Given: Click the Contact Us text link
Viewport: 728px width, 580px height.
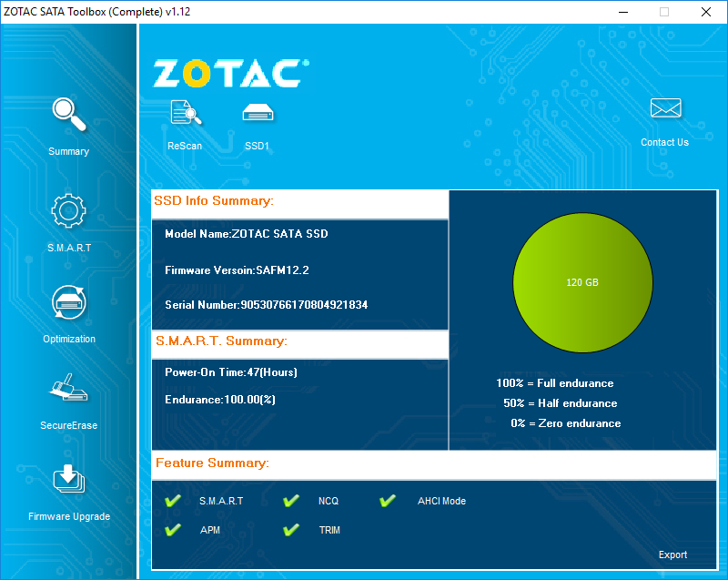Looking at the screenshot, I should [x=665, y=142].
